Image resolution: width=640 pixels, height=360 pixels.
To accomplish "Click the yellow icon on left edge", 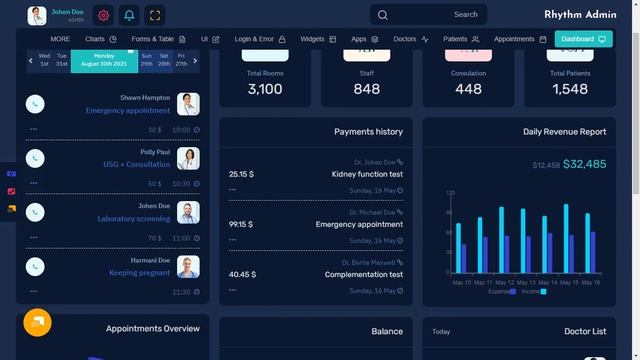I will tap(11, 209).
